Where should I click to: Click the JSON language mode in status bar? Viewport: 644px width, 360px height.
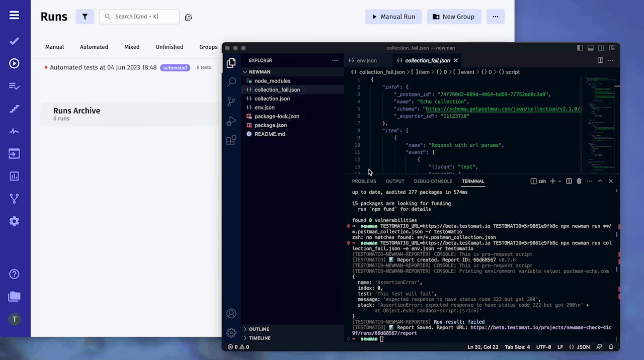pyautogui.click(x=582, y=347)
